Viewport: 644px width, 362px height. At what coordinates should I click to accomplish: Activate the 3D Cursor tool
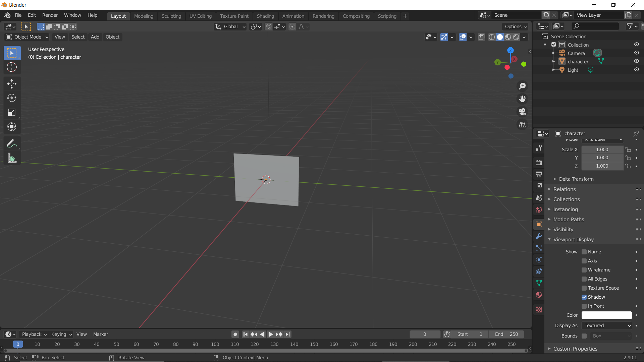pos(12,67)
